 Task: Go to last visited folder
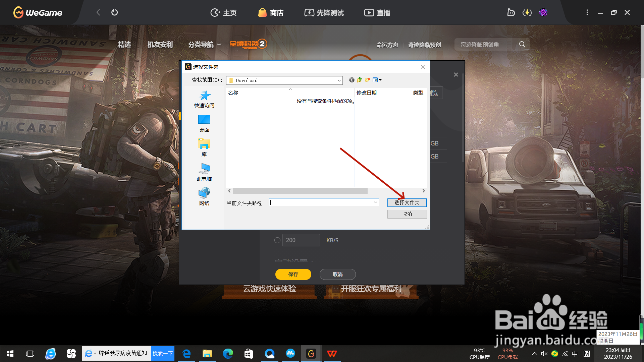(x=352, y=80)
